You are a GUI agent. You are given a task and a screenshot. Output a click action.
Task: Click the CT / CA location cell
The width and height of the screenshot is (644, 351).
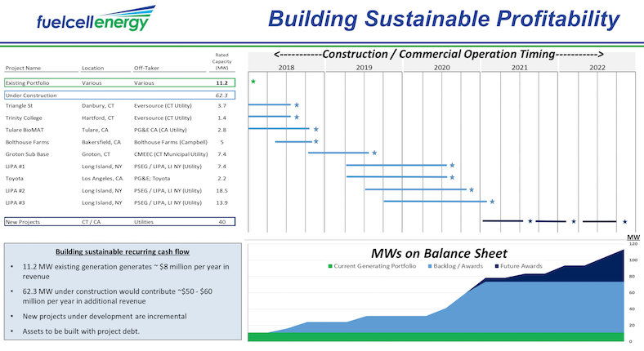point(92,222)
